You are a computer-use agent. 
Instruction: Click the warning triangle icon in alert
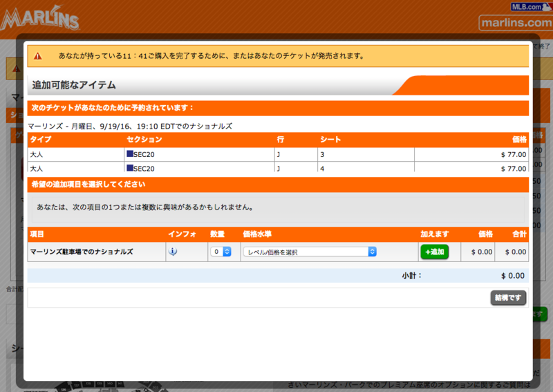38,56
